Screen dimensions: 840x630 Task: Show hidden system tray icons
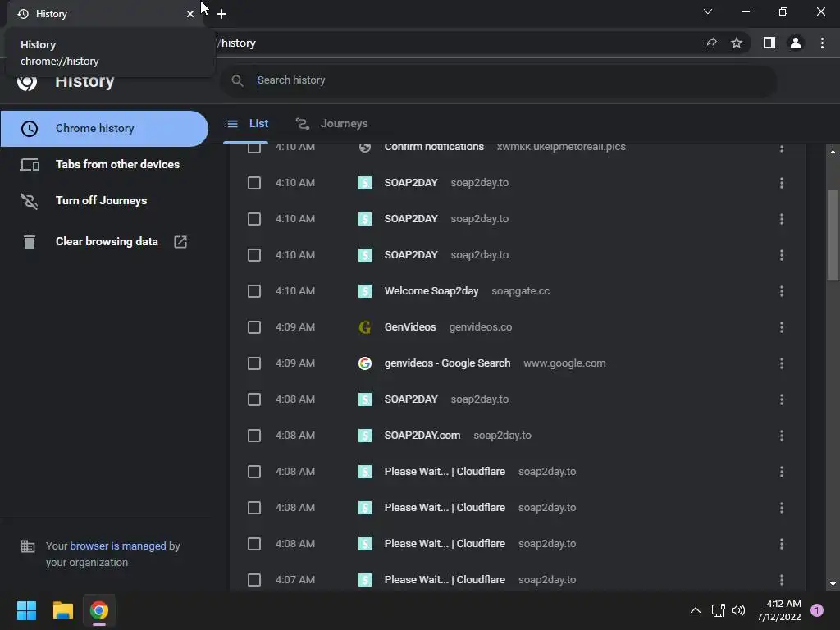[x=696, y=610]
